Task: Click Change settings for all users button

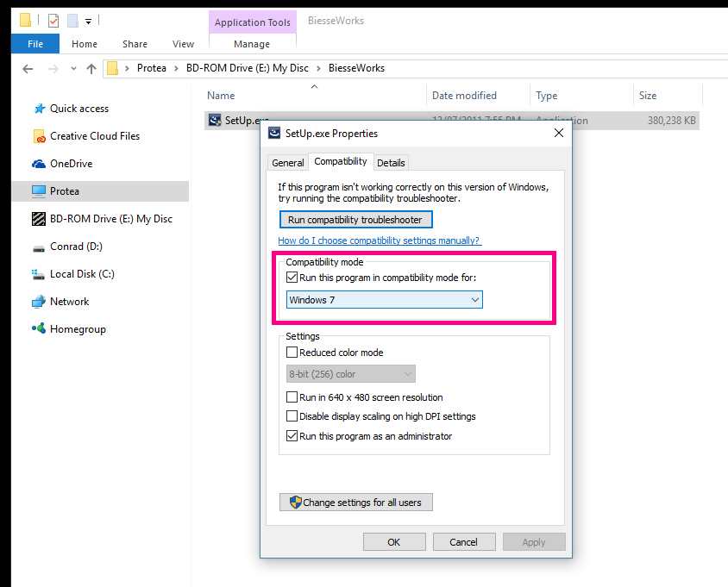Action: tap(355, 502)
